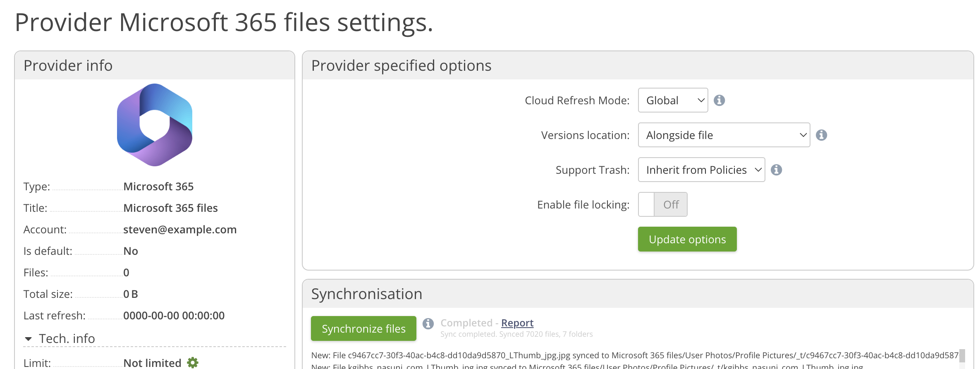The height and width of the screenshot is (369, 980).
Task: Click the account email steven@example.com
Action: (180, 230)
